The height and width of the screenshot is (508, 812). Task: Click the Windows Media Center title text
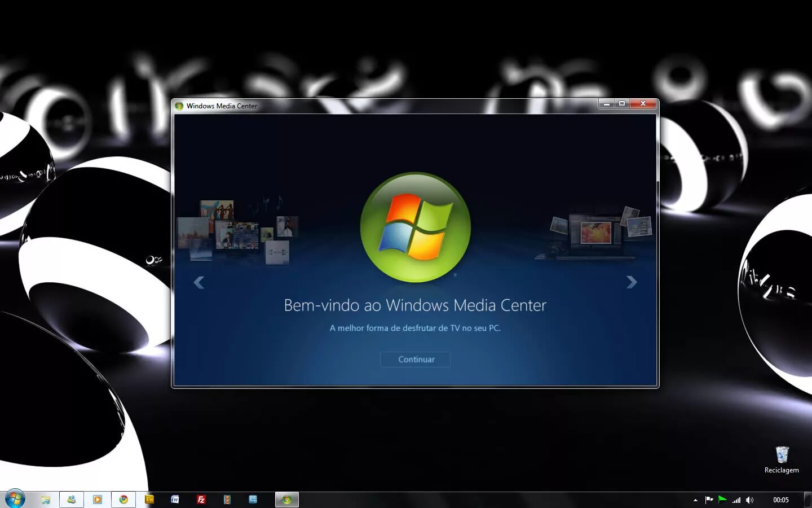pyautogui.click(x=222, y=106)
